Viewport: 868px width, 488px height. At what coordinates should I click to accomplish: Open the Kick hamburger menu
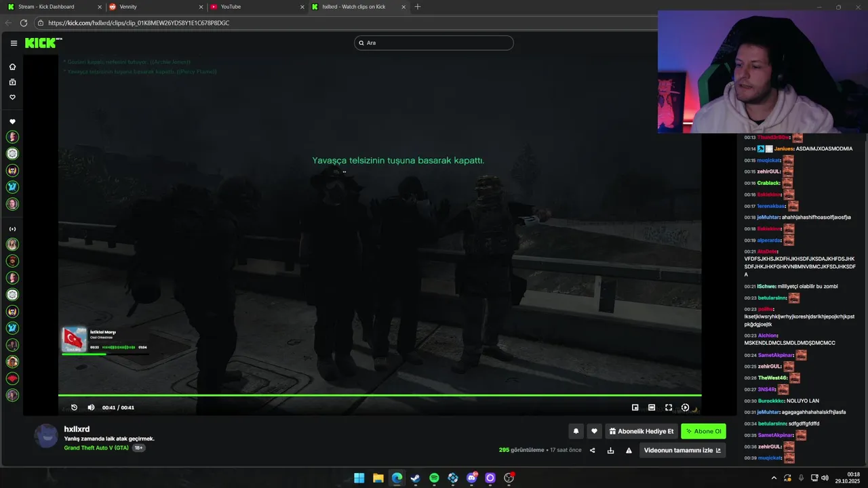point(14,43)
